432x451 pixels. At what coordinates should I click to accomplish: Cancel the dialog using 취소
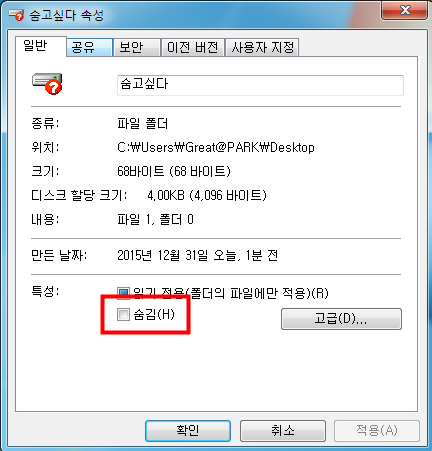[283, 431]
